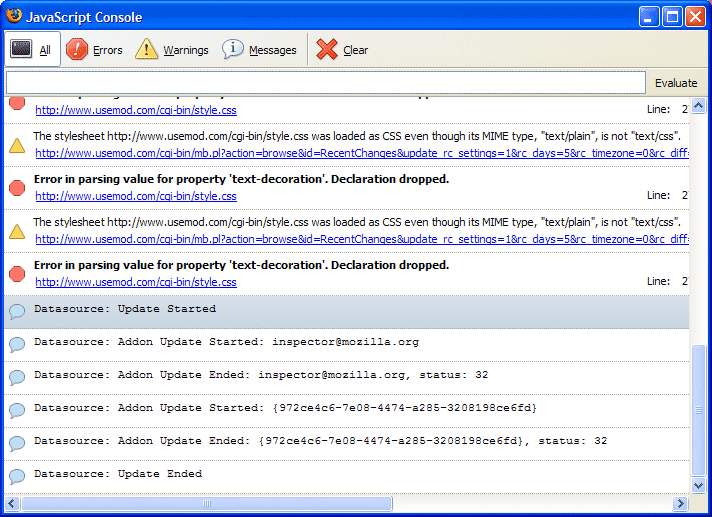Click speech bubble icon beside 'Datasource: Update Ended'
Image resolution: width=712 pixels, height=517 pixels.
17,476
